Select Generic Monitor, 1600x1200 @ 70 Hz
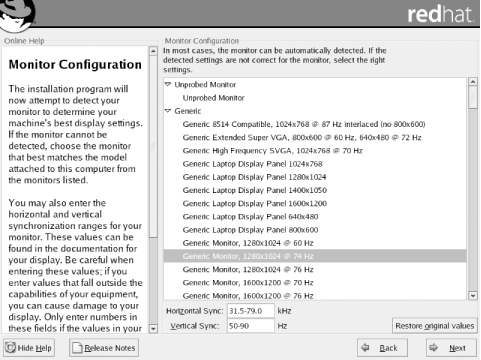 pos(315,283)
